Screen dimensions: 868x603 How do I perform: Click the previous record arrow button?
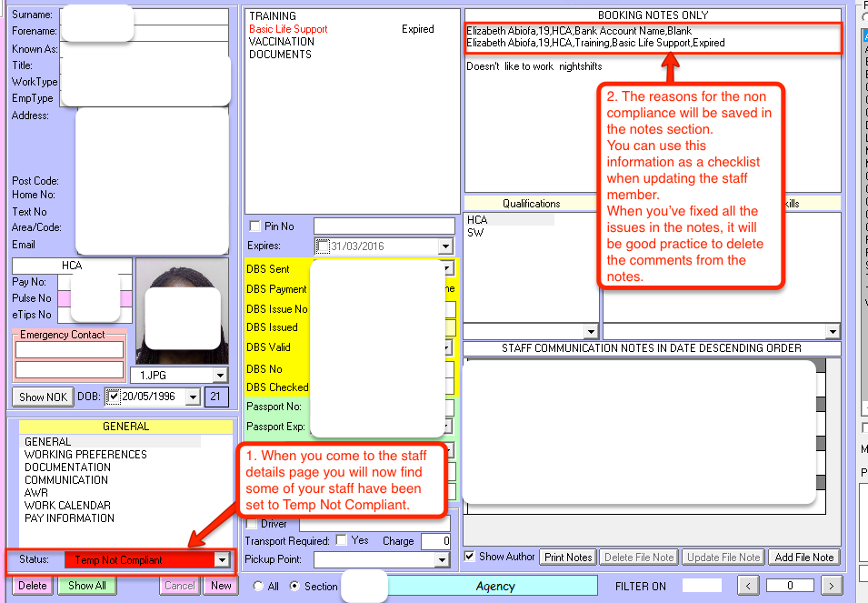(x=747, y=586)
